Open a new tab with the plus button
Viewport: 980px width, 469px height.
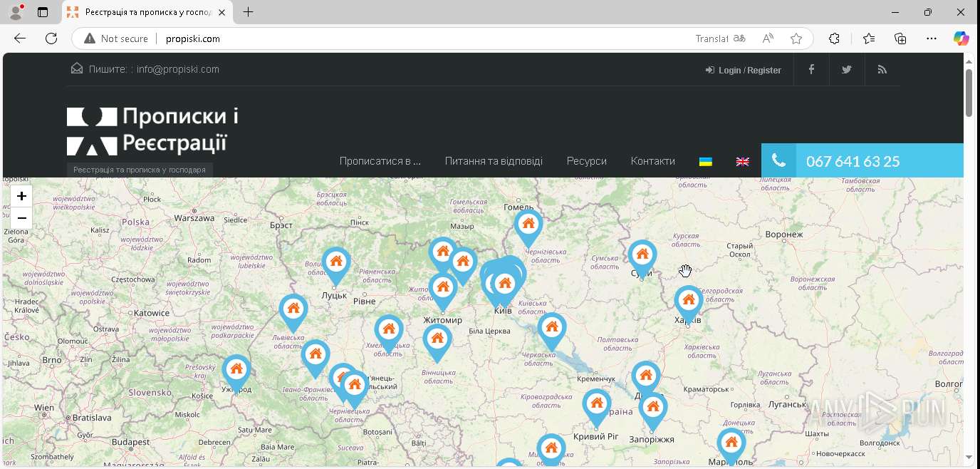(248, 12)
